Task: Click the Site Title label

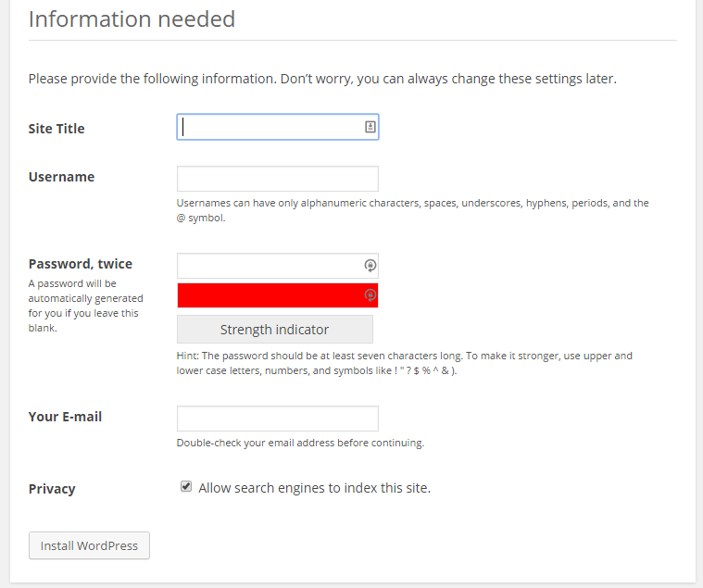Action: tap(56, 129)
